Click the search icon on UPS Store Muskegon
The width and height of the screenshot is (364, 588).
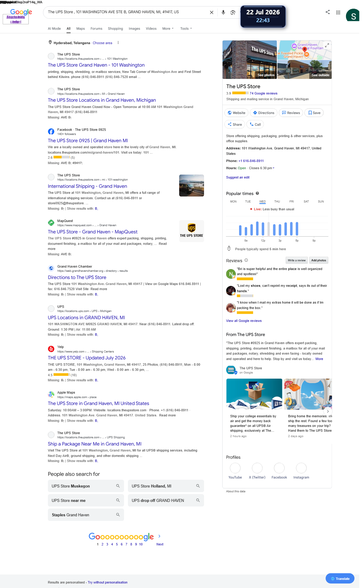118,486
